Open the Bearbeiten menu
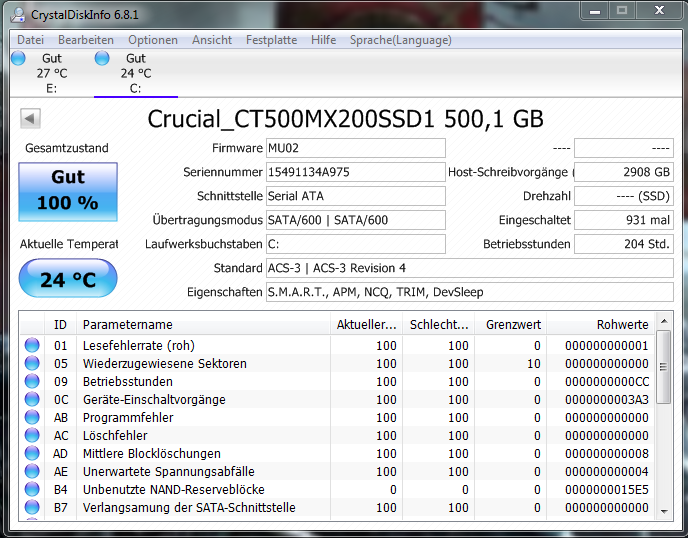The height and width of the screenshot is (538, 688). click(x=86, y=40)
